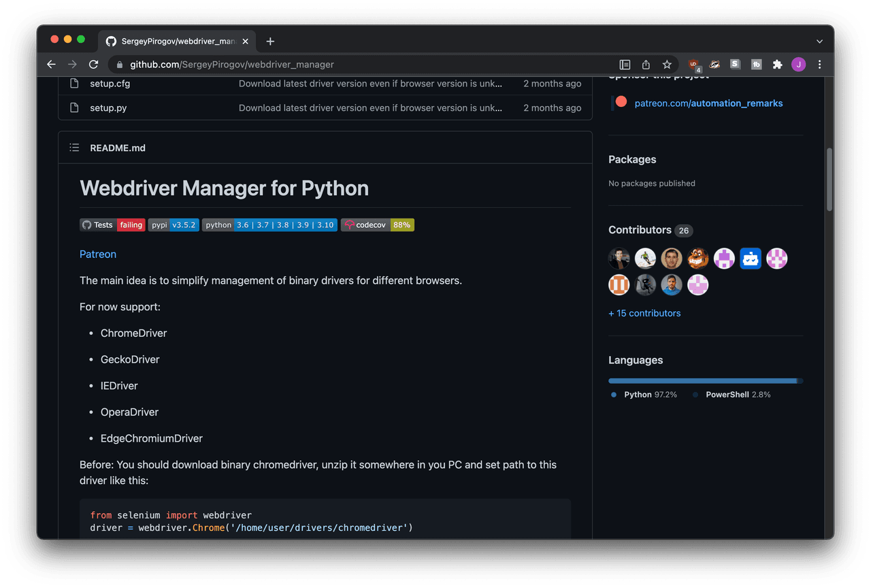This screenshot has height=588, width=871.
Task: Click the EdgeChromiumDriver list item
Action: [152, 439]
